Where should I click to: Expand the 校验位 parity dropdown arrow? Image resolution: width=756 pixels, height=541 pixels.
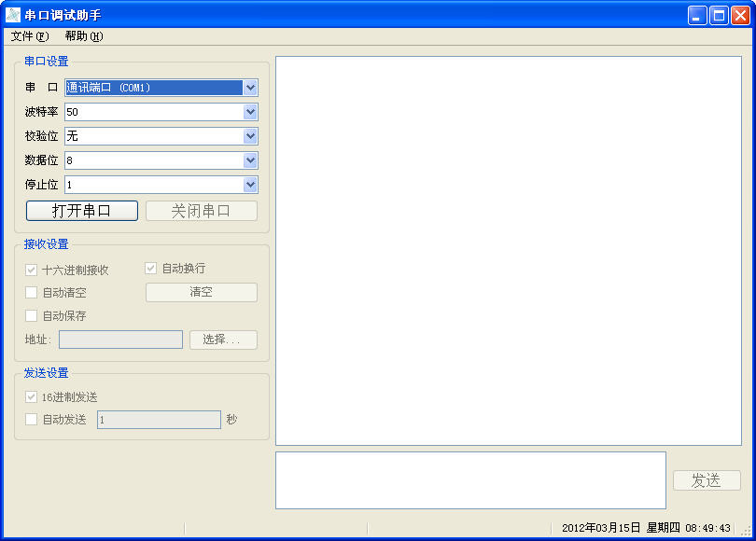(x=250, y=136)
